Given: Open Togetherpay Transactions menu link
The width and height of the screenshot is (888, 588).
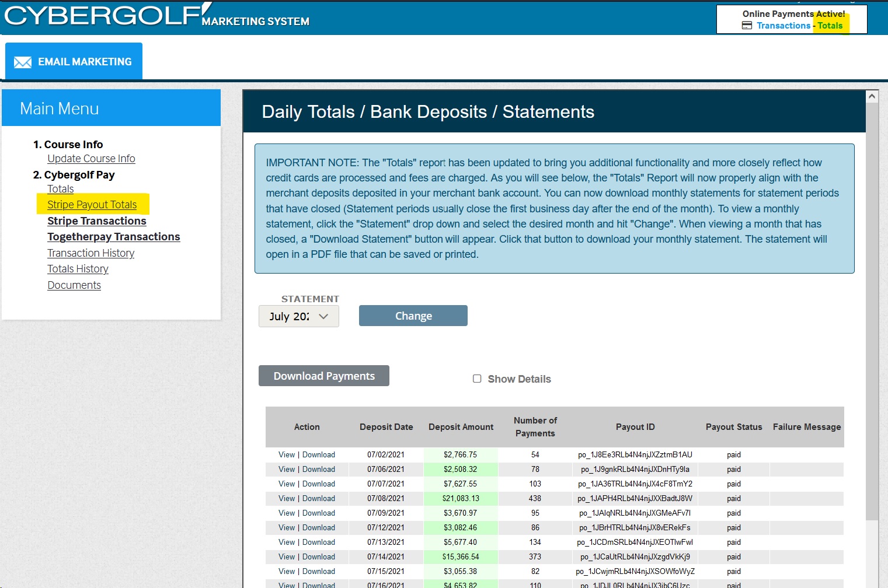Looking at the screenshot, I should coord(114,237).
